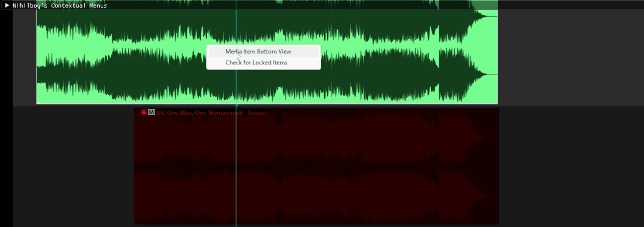
Task: Choose Check for Locked Items
Action: (263, 62)
